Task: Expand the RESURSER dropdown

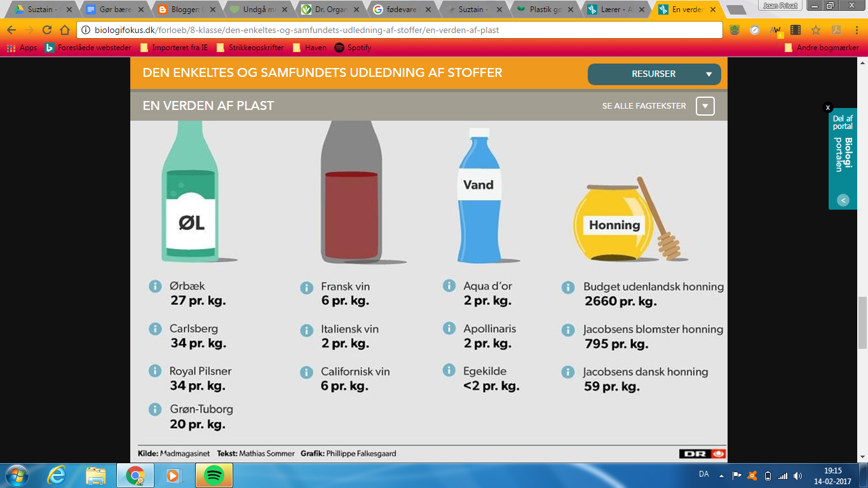Action: tap(654, 74)
